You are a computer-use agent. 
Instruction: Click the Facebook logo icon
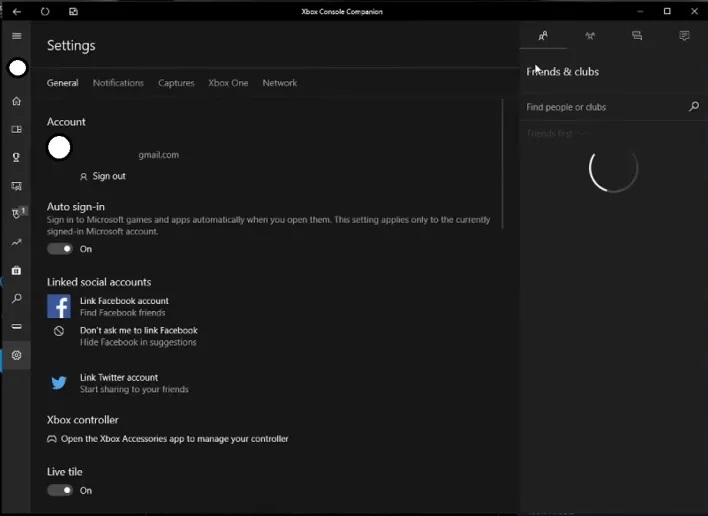point(59,307)
